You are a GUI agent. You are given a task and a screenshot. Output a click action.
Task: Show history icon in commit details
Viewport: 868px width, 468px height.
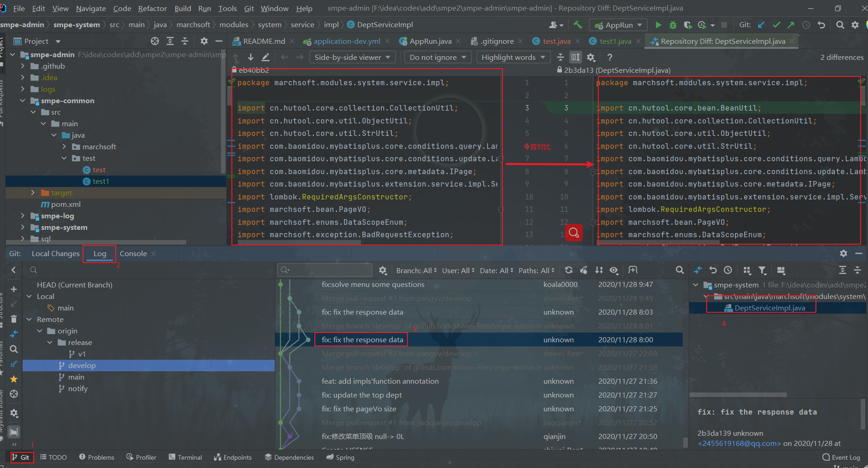[728, 270]
